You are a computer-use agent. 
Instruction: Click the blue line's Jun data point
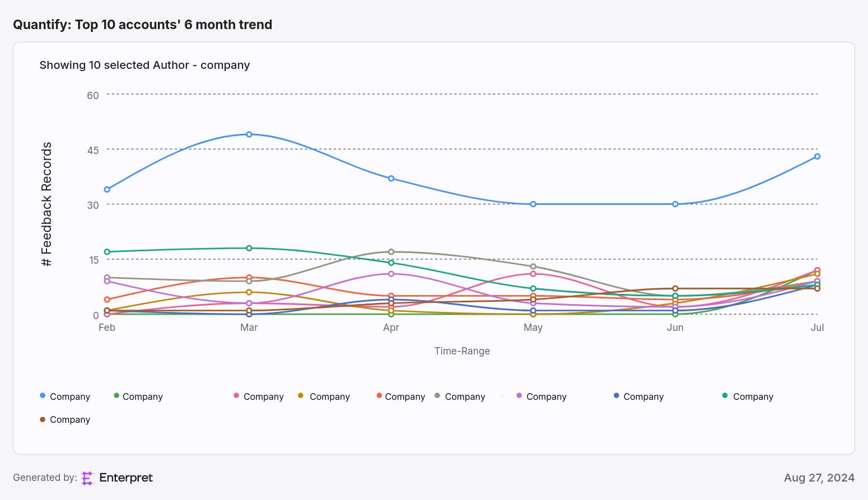point(675,204)
